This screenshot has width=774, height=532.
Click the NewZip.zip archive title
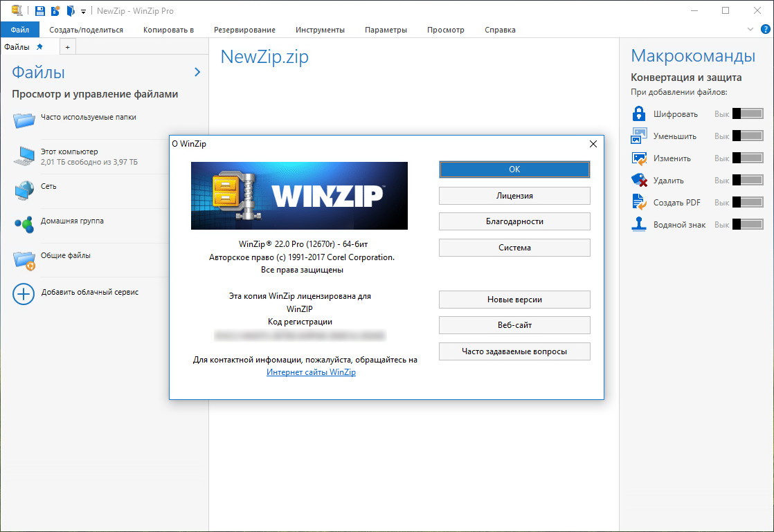click(264, 56)
